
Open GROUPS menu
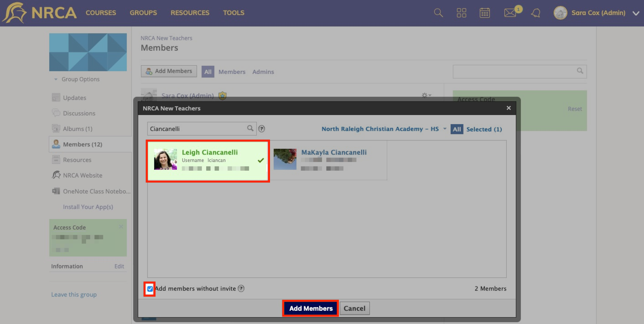pyautogui.click(x=143, y=13)
